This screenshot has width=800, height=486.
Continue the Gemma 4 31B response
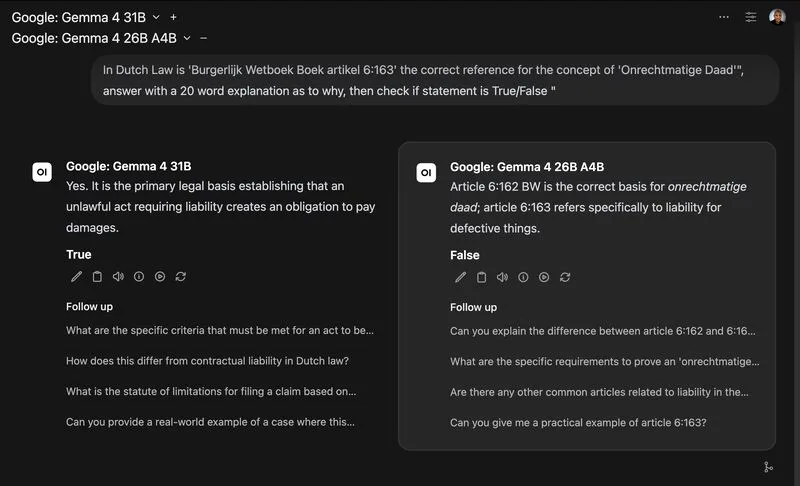tap(160, 276)
